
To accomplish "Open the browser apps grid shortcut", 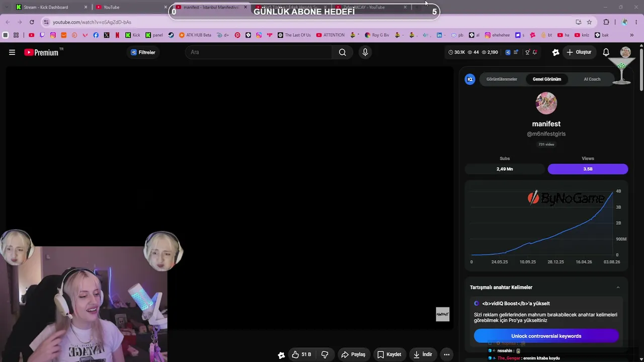I will pos(16,35).
